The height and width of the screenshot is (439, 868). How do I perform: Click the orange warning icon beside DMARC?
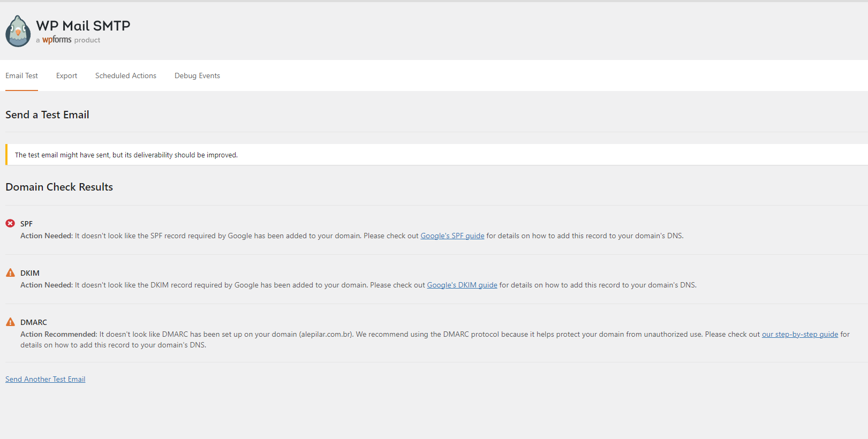10,322
